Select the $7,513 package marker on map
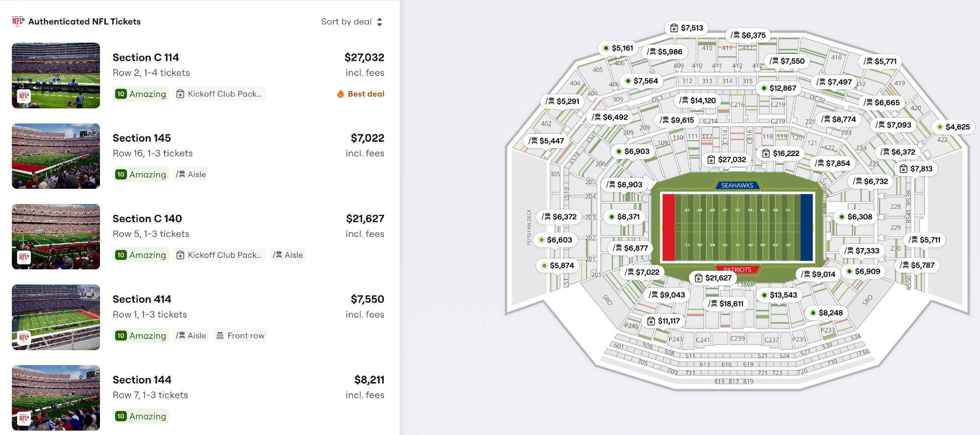980x435 pixels. point(686,28)
